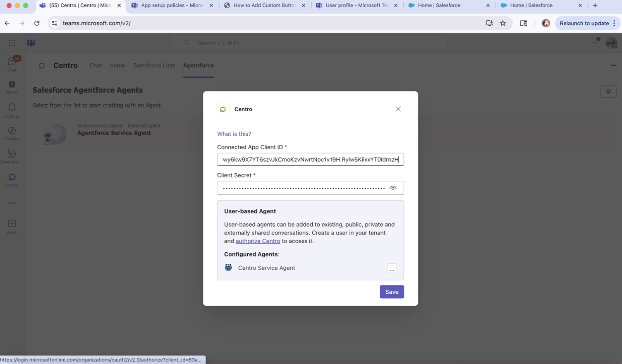Save the Centro configuration
This screenshot has width=622, height=364.
pyautogui.click(x=392, y=292)
